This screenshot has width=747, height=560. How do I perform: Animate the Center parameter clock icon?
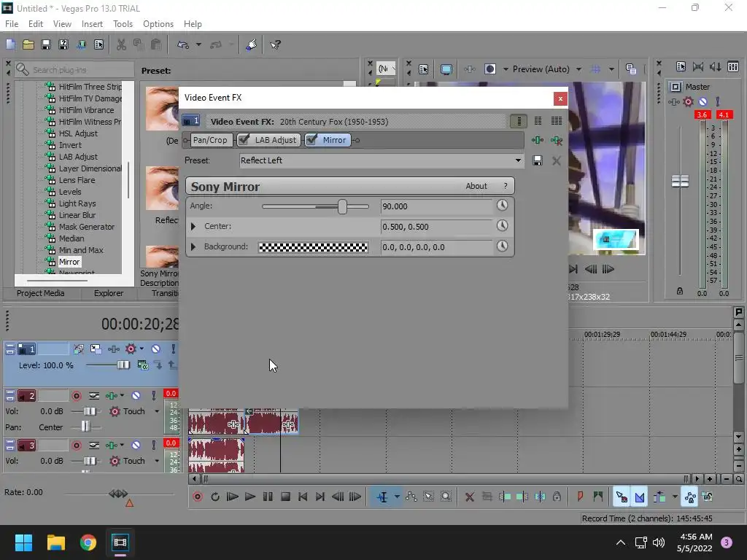pos(502,225)
